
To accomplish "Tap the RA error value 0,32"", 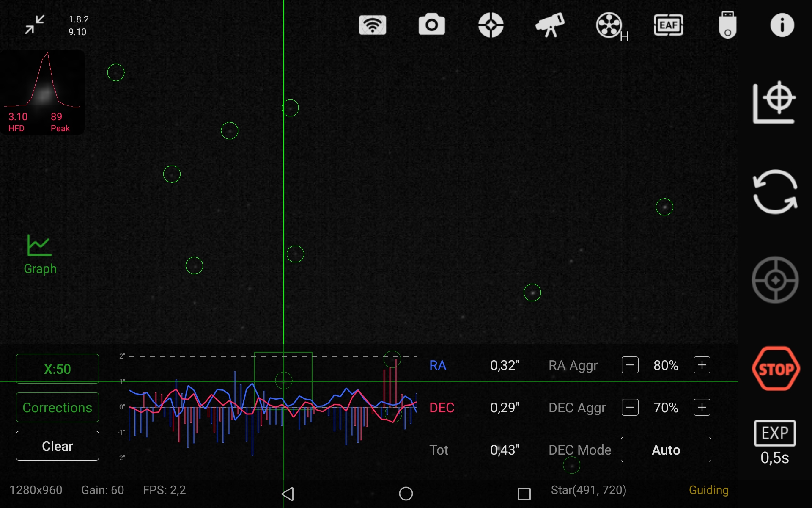I will click(x=505, y=365).
